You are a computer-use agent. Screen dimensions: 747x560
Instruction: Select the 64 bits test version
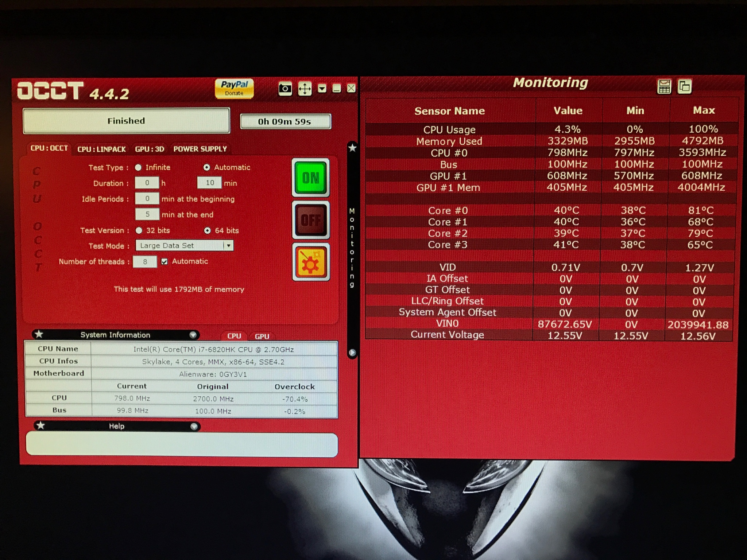[207, 230]
